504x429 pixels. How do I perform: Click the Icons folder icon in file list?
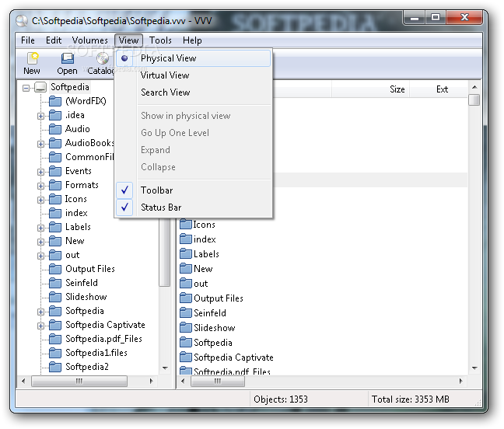pos(186,224)
